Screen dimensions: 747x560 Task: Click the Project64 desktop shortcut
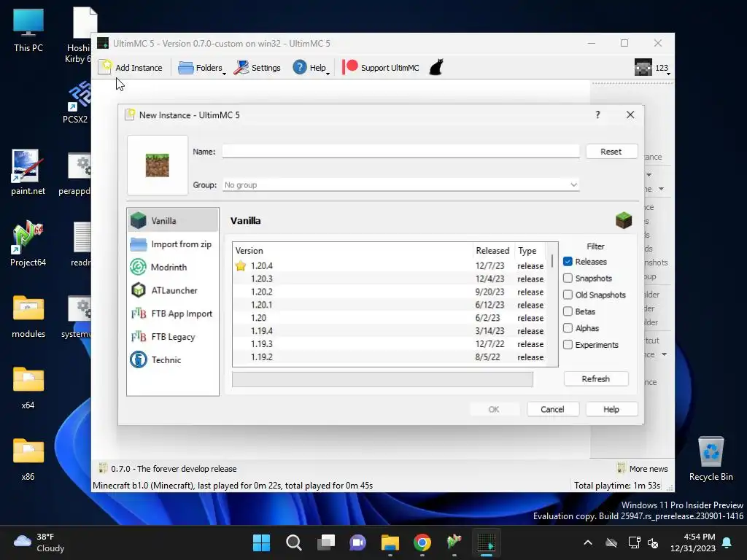pos(28,244)
